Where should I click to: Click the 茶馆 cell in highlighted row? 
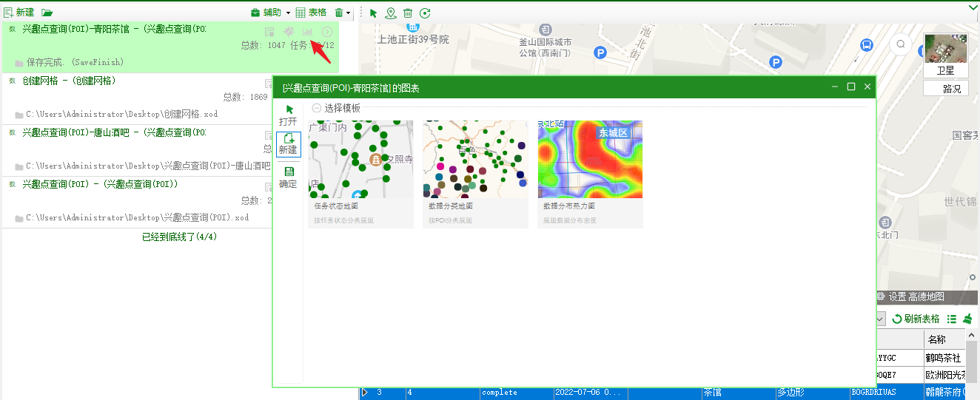point(738,393)
